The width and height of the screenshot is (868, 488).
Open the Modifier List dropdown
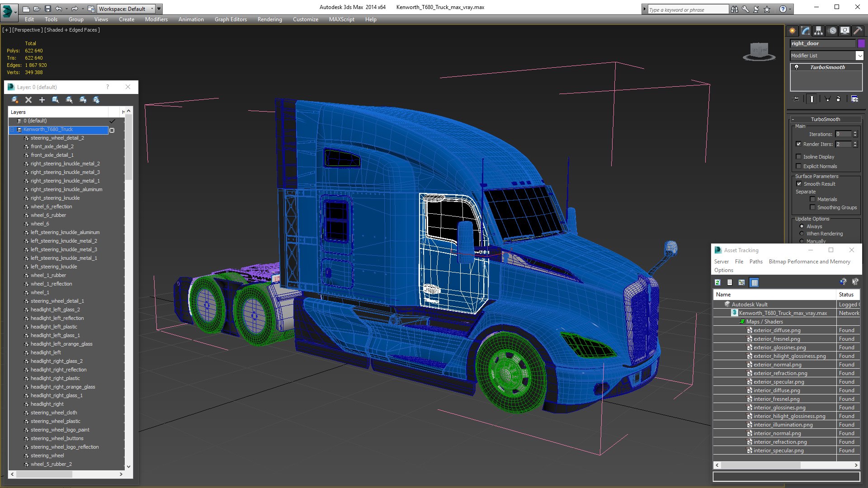826,56
